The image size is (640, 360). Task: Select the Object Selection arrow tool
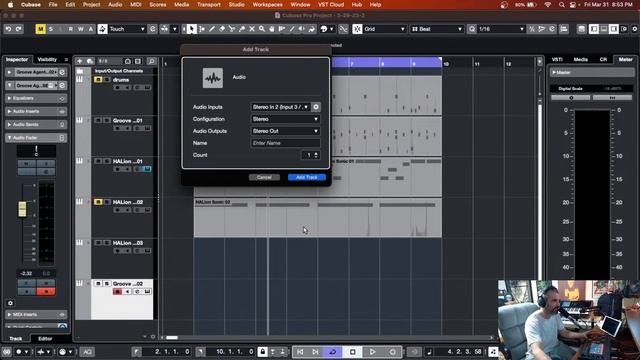coord(191,29)
